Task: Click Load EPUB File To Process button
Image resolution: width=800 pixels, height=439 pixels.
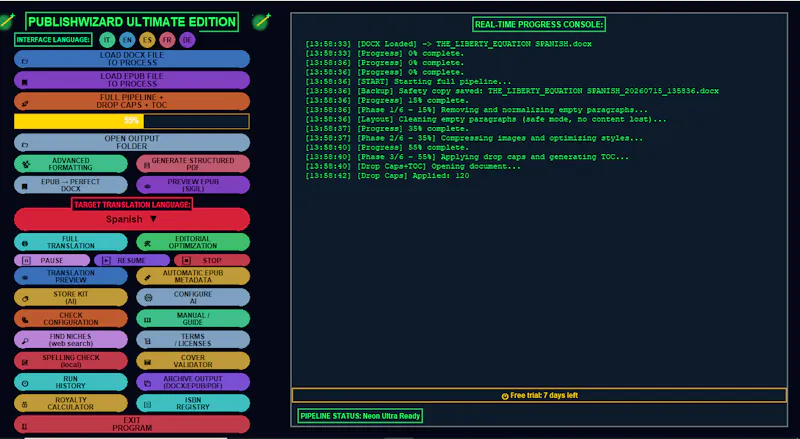Action: 132,80
